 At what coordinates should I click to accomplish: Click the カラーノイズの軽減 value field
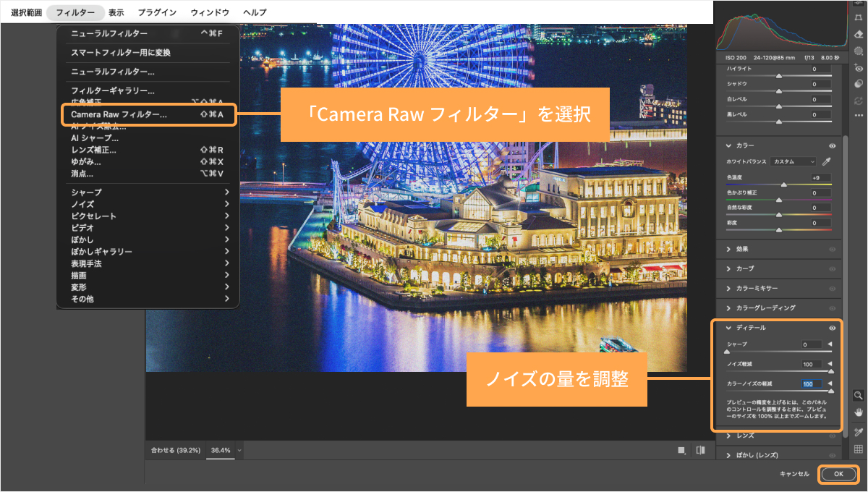tap(811, 384)
